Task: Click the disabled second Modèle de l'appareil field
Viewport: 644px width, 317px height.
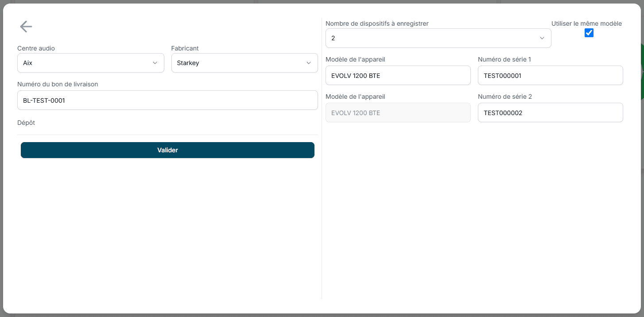Action: click(398, 112)
